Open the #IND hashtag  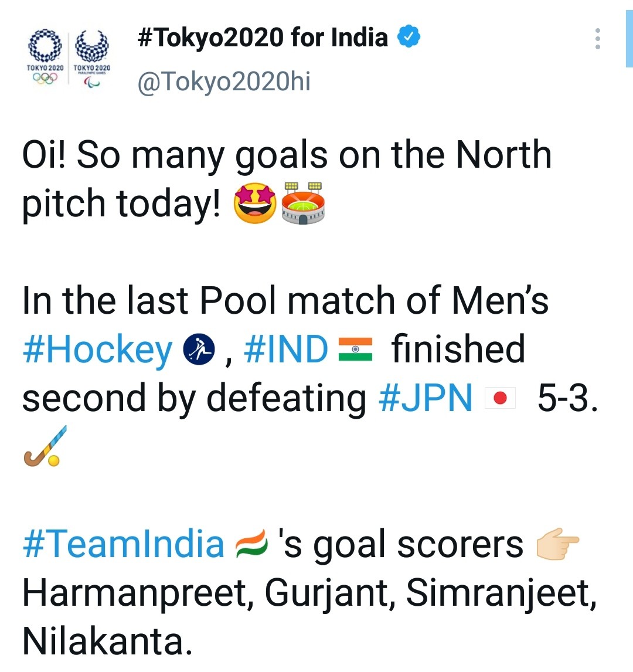[285, 350]
